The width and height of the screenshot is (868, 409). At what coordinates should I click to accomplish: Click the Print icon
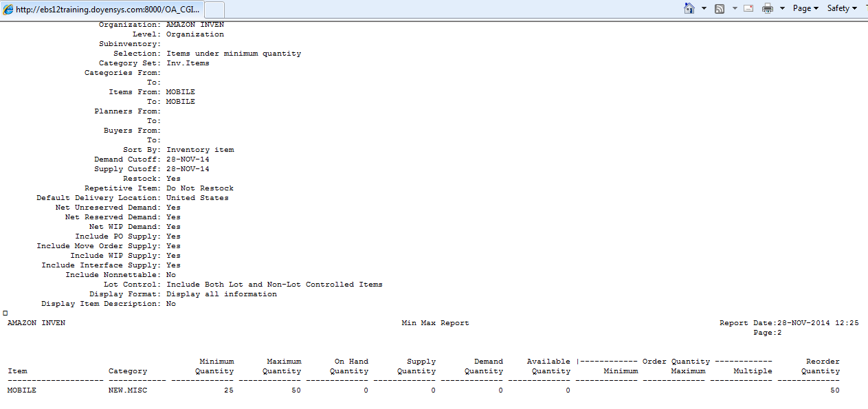click(x=768, y=8)
